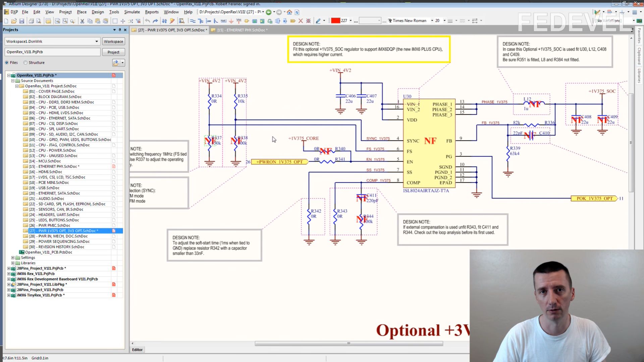Open the Workspace1.DsnWrk dropdown
Screen dimensions: 644x362
click(97, 42)
